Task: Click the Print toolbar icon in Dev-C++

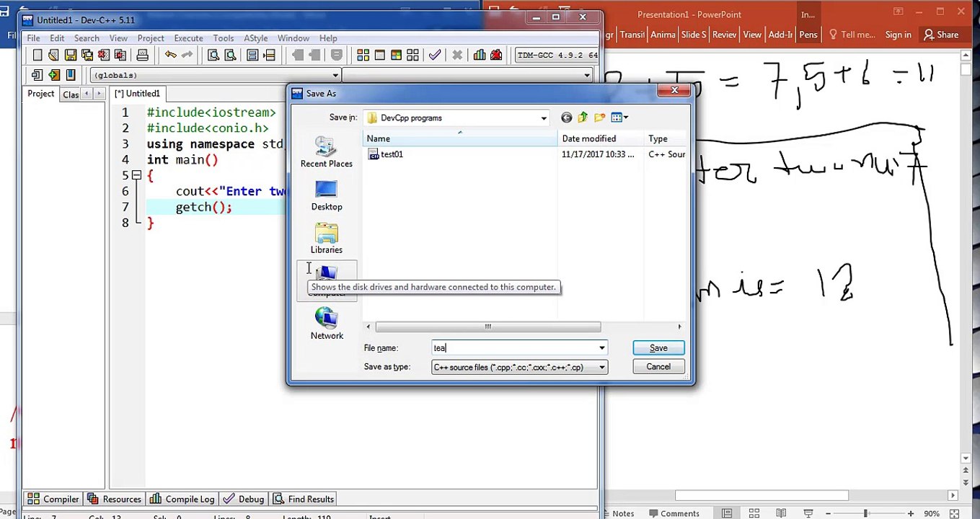Action: [x=142, y=55]
